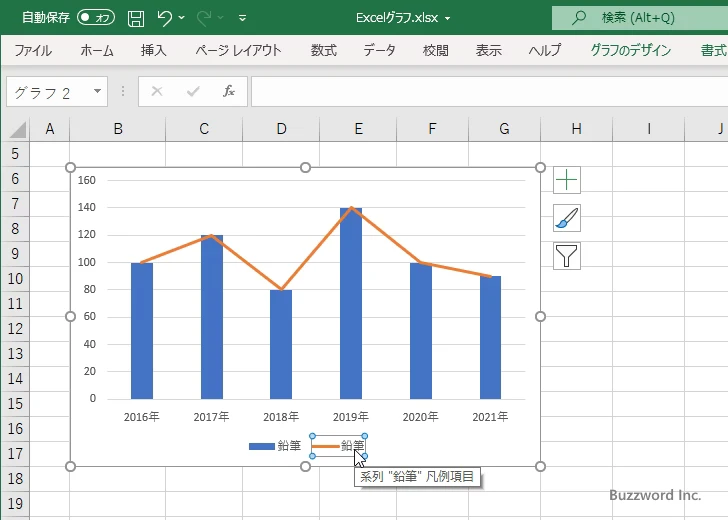Expand the Name Box dropdown arrow

pyautogui.click(x=98, y=91)
